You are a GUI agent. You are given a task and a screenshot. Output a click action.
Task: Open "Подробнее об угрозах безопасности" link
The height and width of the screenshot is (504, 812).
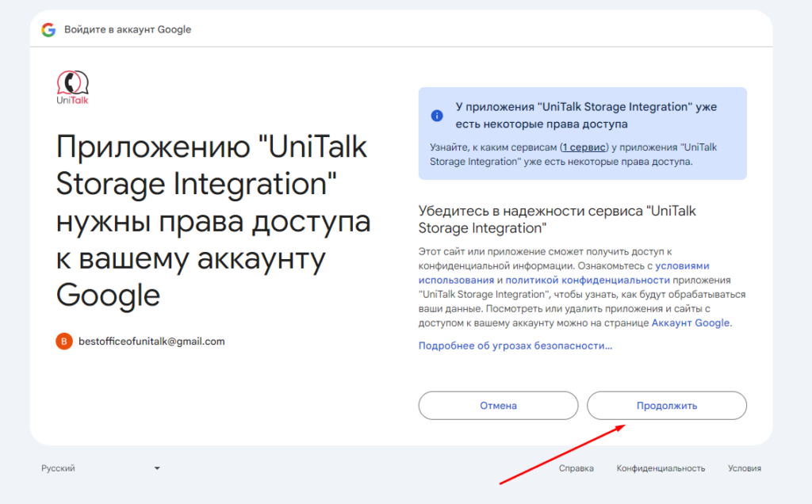(x=515, y=346)
